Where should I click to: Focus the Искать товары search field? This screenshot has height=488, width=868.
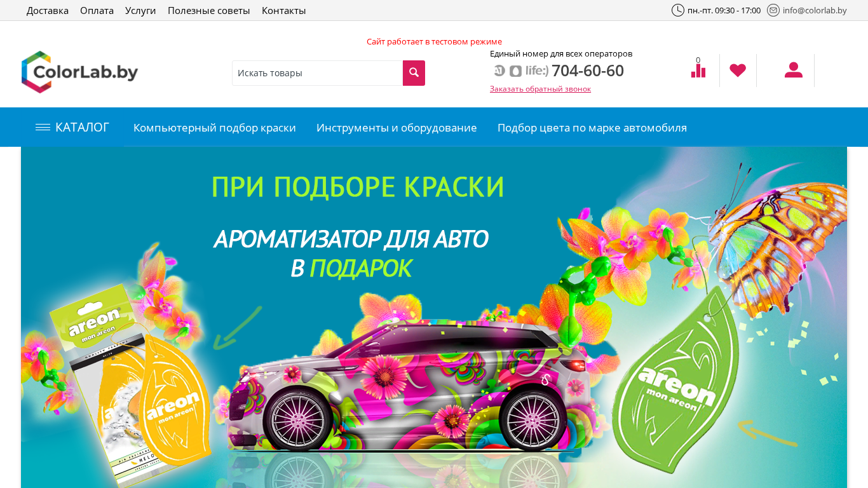[x=318, y=73]
